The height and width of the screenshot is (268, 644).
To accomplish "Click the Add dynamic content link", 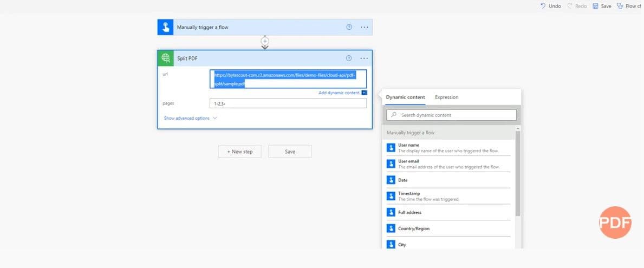I will click(339, 93).
